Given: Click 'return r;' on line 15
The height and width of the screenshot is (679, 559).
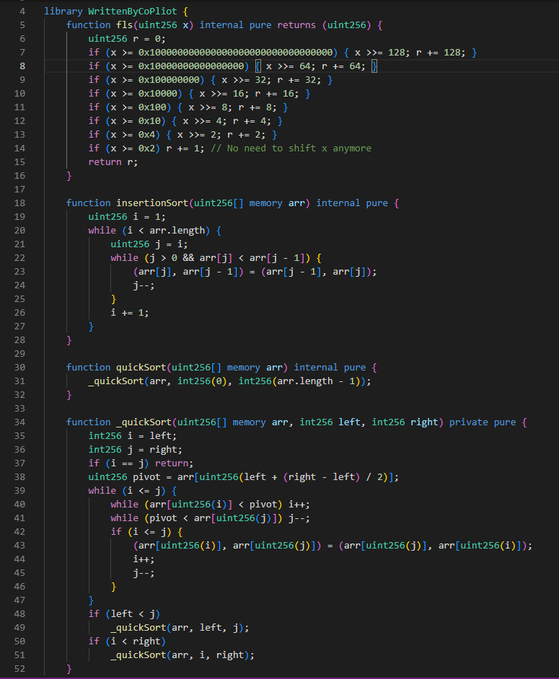Looking at the screenshot, I should pos(113,162).
